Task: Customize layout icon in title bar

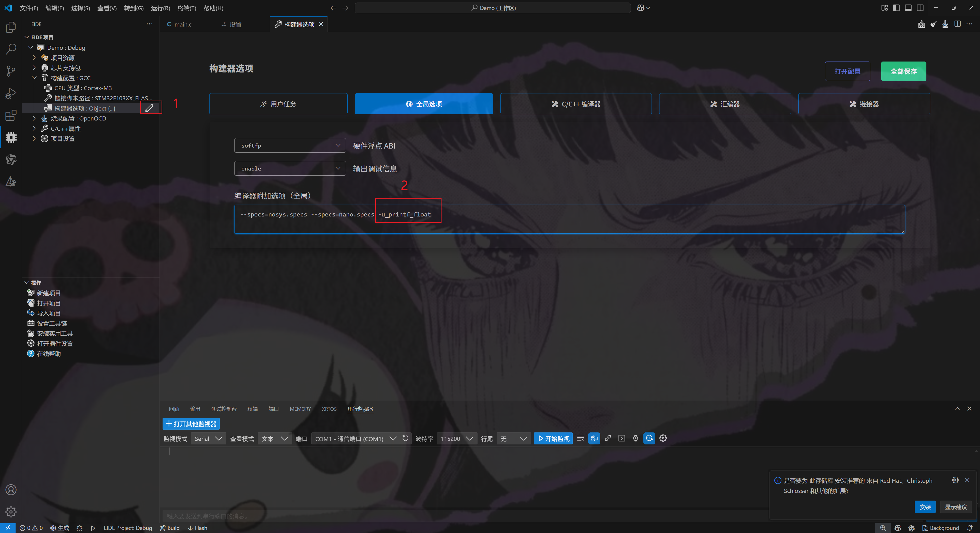Action: 885,8
